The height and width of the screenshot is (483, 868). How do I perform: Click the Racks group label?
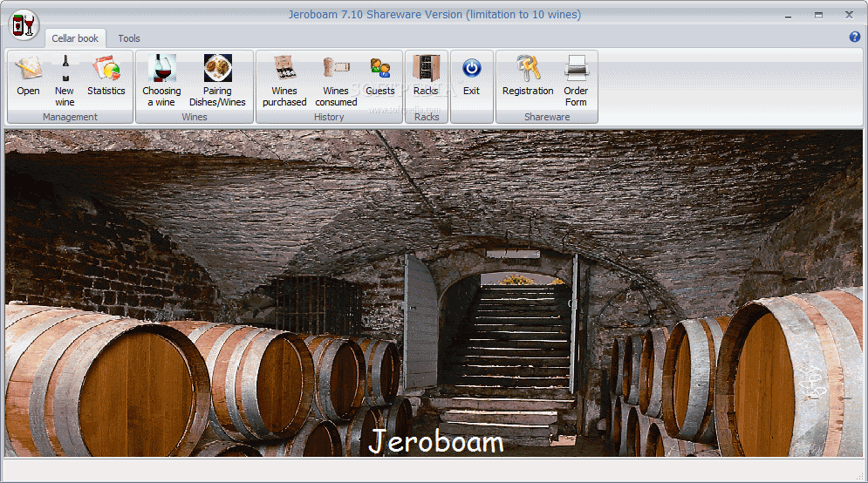pyautogui.click(x=427, y=117)
